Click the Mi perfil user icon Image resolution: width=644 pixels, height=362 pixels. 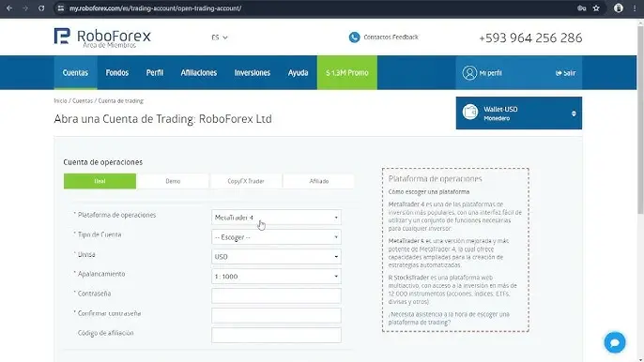(x=469, y=73)
